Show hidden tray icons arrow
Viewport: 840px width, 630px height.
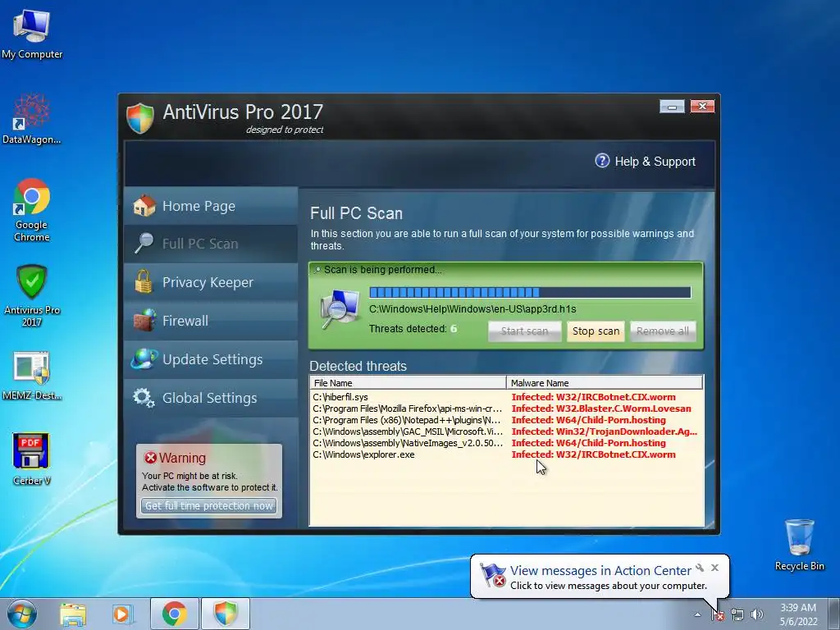tap(697, 614)
